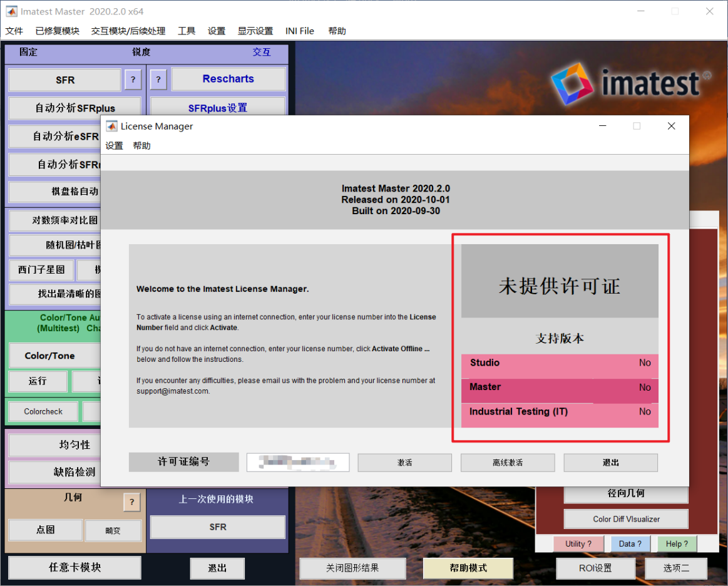Image resolution: width=728 pixels, height=586 pixels.
Task: Click the Imatest Master title bar icon
Action: pos(11,11)
